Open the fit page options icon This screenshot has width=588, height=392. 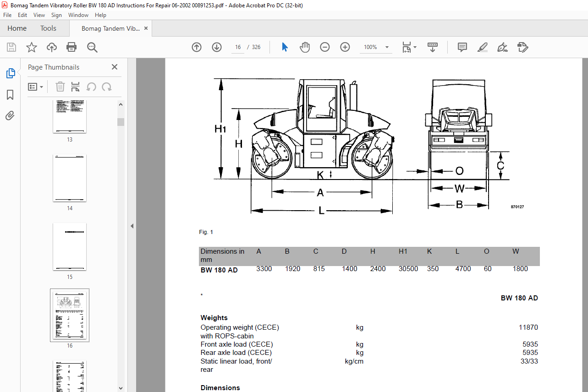[407, 47]
